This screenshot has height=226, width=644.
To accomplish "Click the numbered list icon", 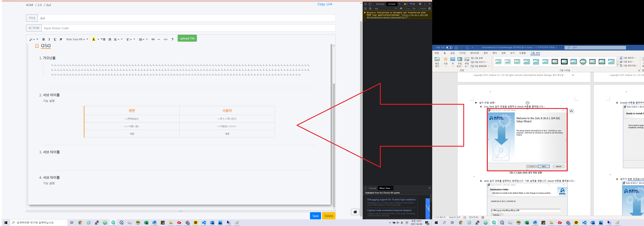I will [109, 39].
